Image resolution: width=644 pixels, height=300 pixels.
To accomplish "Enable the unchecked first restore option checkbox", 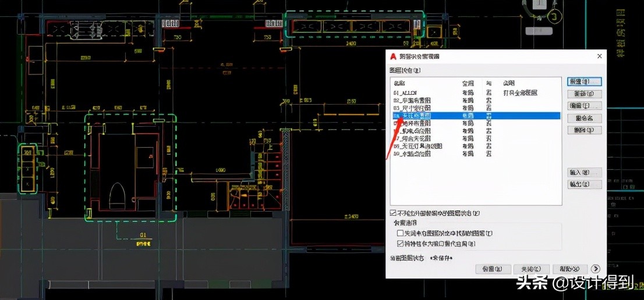I will [x=400, y=233].
